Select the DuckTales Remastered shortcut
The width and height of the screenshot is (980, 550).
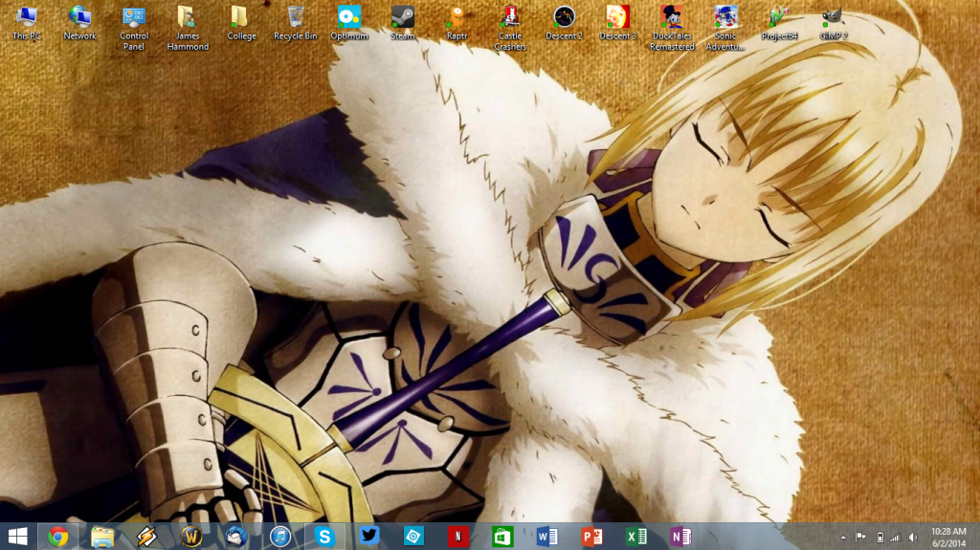672,28
